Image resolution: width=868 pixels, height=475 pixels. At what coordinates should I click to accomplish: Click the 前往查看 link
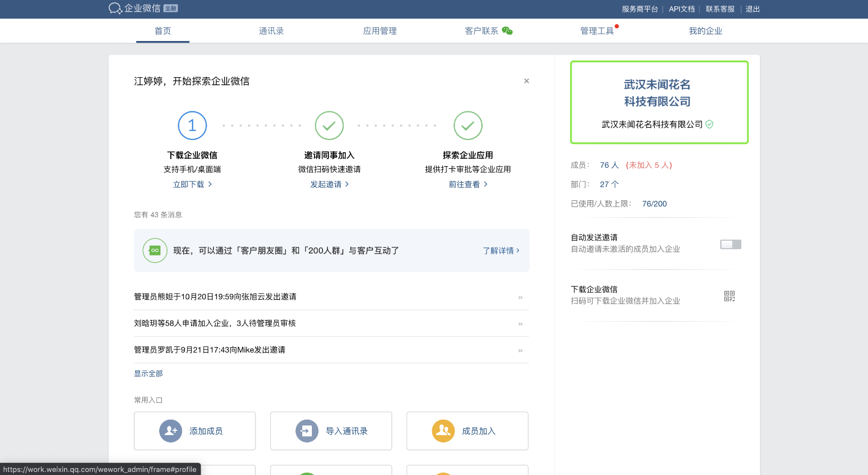click(x=468, y=184)
